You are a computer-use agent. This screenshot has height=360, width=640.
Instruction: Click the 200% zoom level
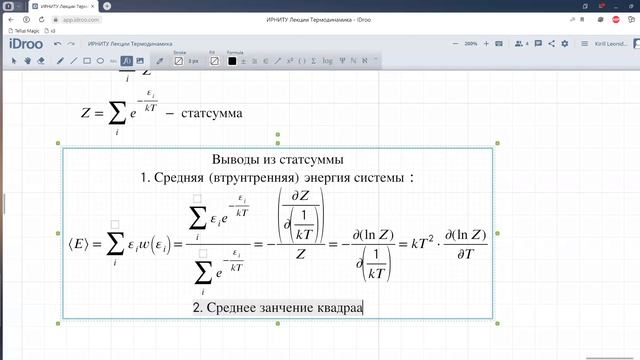471,44
